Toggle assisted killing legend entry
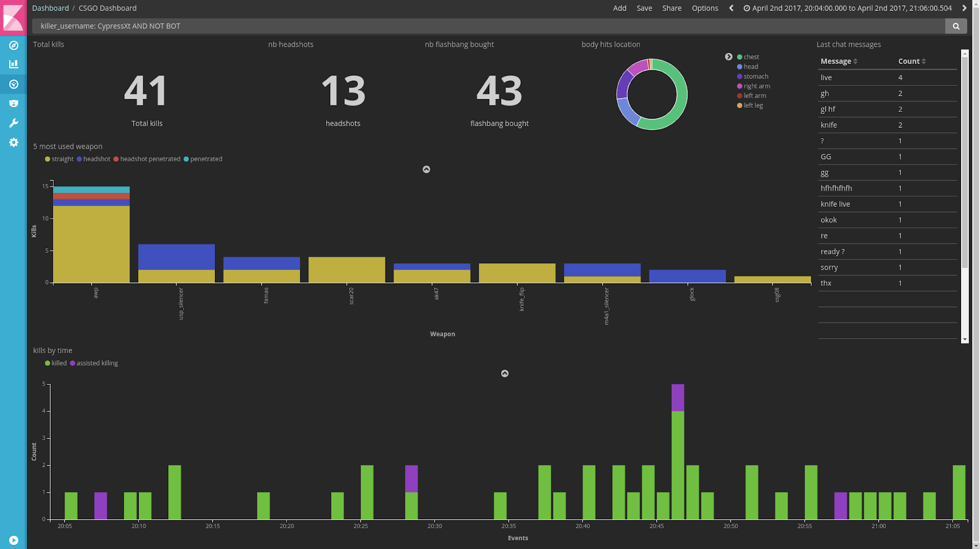The width and height of the screenshot is (980, 549). click(x=93, y=363)
